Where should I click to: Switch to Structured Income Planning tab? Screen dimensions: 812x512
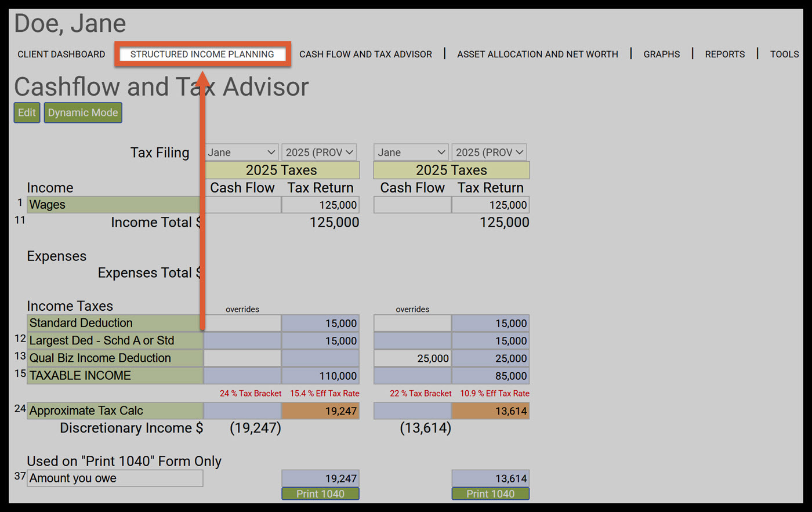coord(202,54)
